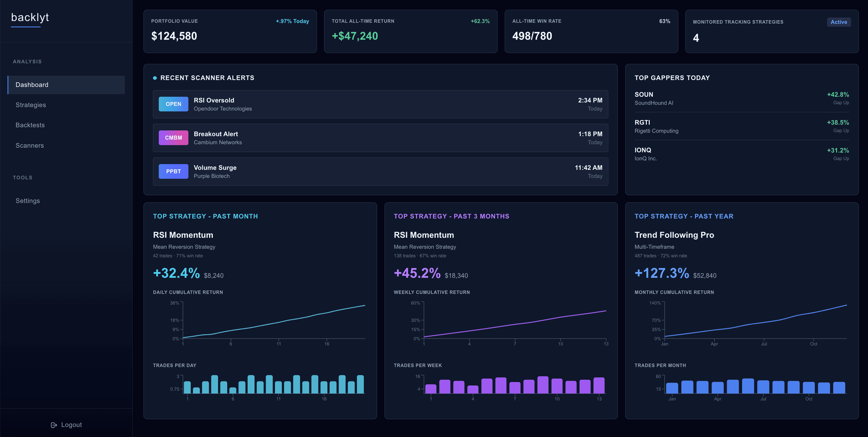Click the OPEN ticker badge
Screen dimensions: 868x437
(x=173, y=104)
